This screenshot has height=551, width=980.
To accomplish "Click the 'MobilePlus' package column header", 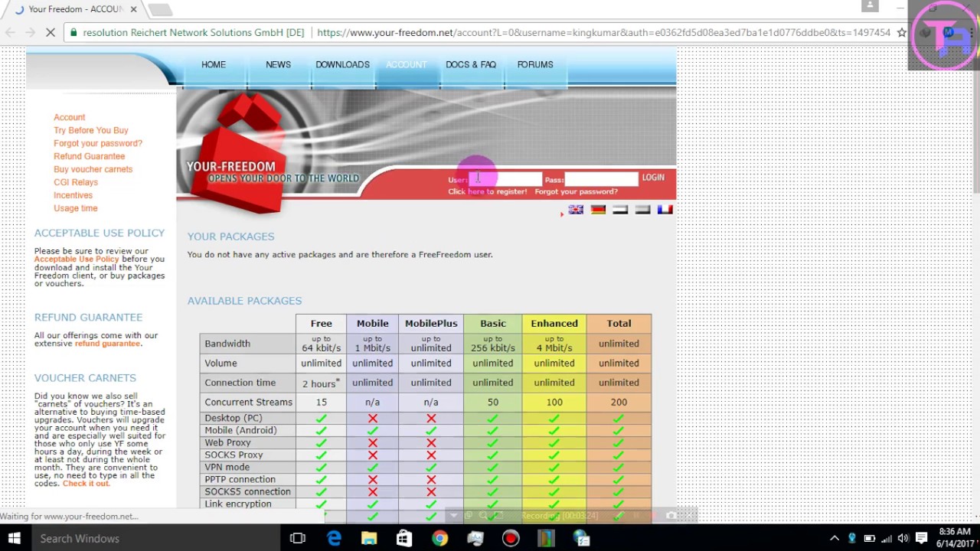I will pyautogui.click(x=431, y=323).
